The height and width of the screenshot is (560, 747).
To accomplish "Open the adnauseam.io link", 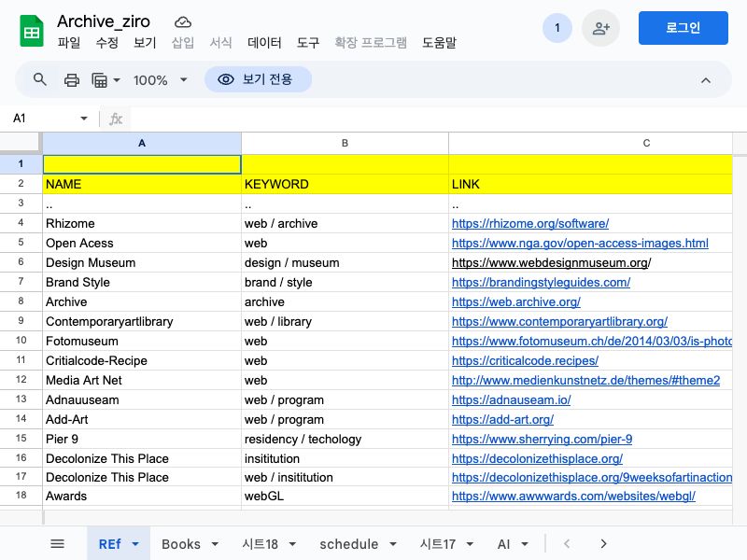I will pyautogui.click(x=511, y=399).
